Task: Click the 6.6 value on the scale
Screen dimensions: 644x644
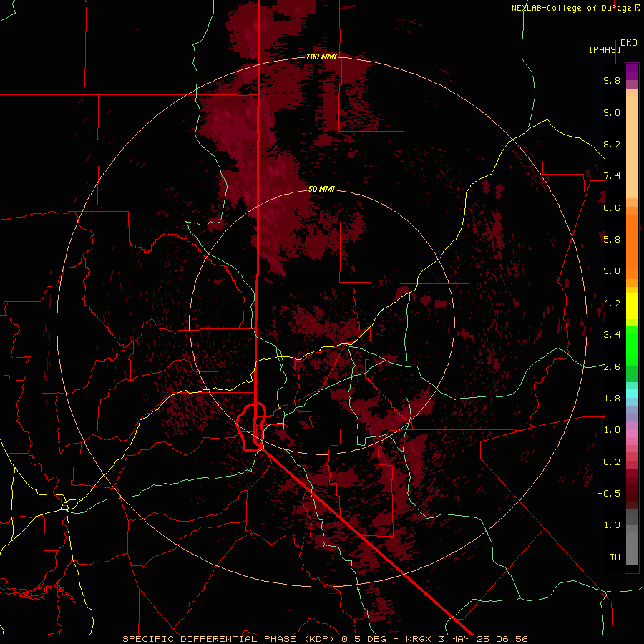Action: (x=612, y=208)
